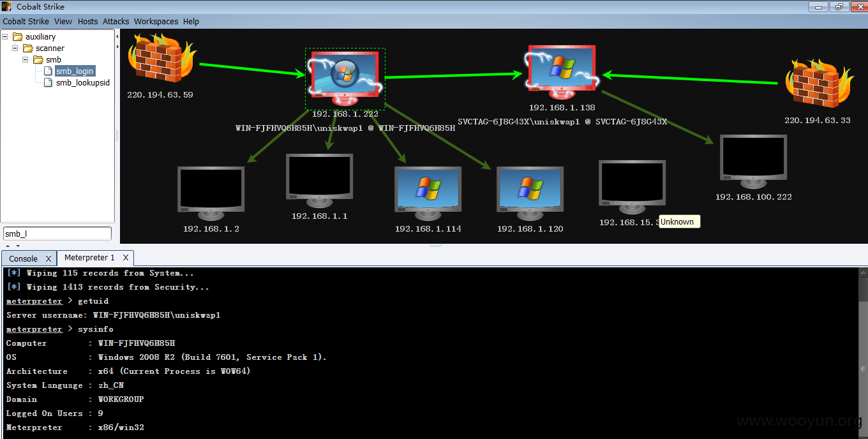868x439 pixels.
Task: Click the up arrow below module search
Action: click(8, 246)
